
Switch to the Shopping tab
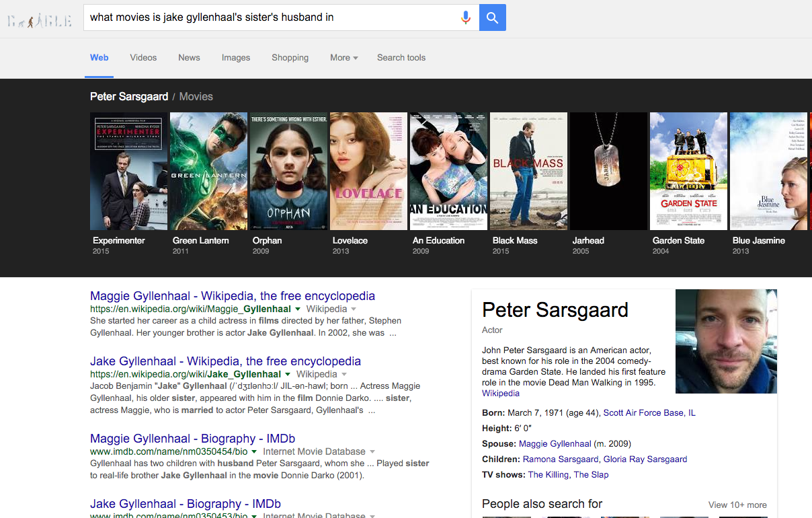point(290,58)
